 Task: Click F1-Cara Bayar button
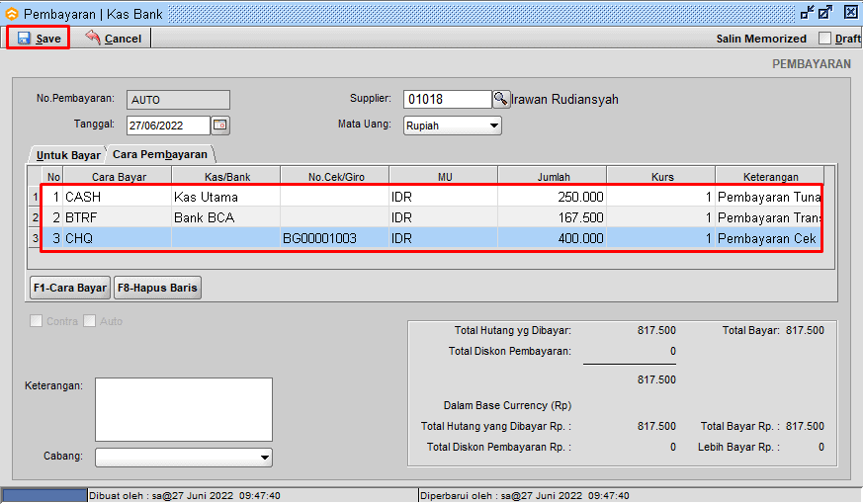pos(70,288)
